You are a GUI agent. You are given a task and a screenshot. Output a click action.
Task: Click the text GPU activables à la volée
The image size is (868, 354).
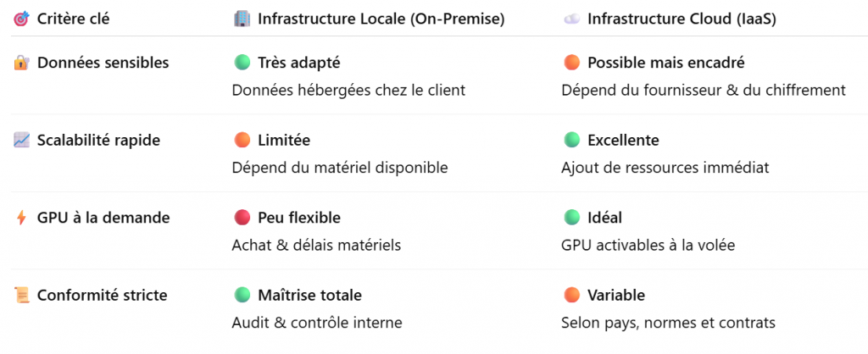[648, 246]
